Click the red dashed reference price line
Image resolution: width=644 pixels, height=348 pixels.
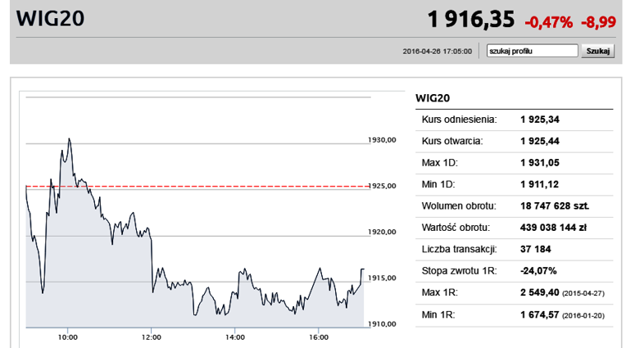(198, 187)
